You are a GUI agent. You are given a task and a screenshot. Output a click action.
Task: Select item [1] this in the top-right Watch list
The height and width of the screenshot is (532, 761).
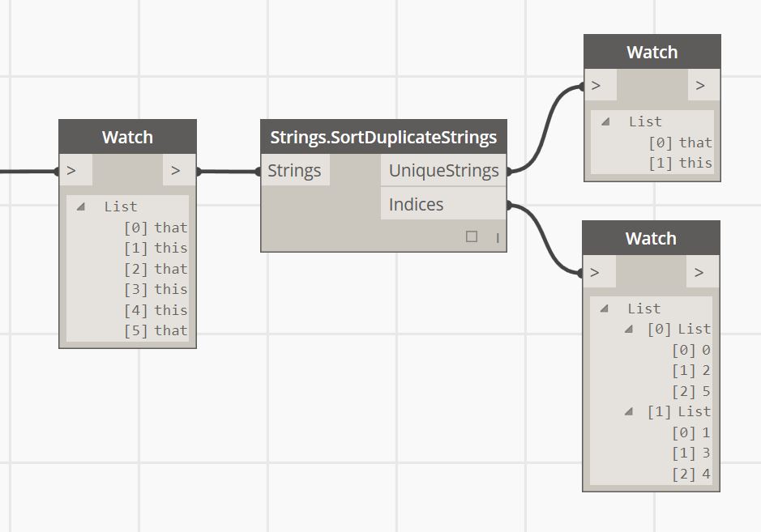click(681, 163)
